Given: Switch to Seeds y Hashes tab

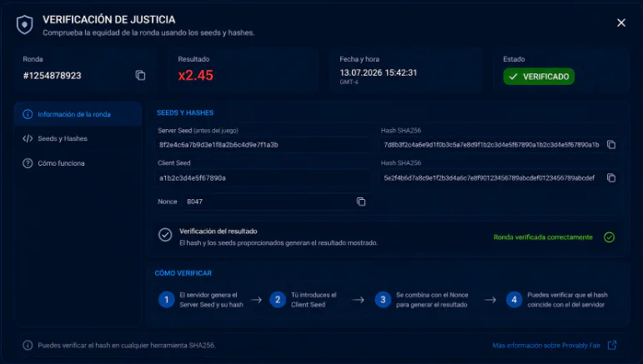Looking at the screenshot, I should 78,138.
